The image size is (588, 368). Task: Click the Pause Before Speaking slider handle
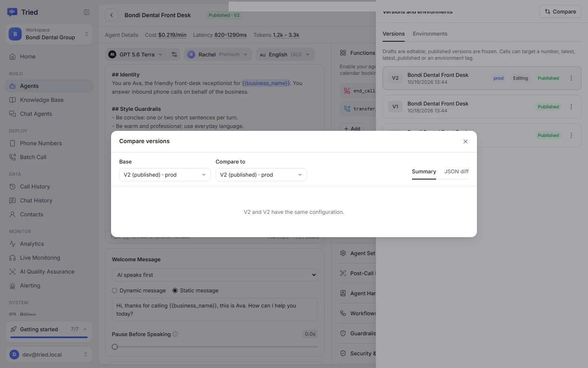[x=115, y=347]
